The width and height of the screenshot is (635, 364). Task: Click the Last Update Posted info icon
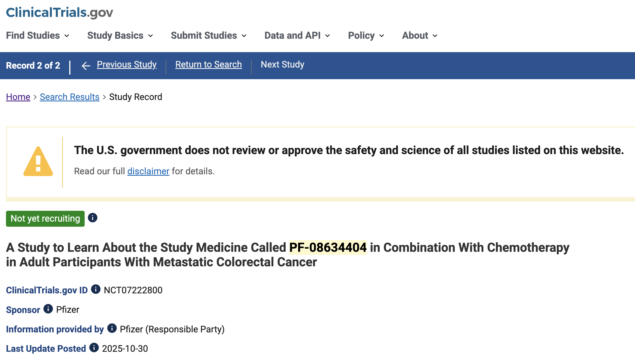point(94,348)
